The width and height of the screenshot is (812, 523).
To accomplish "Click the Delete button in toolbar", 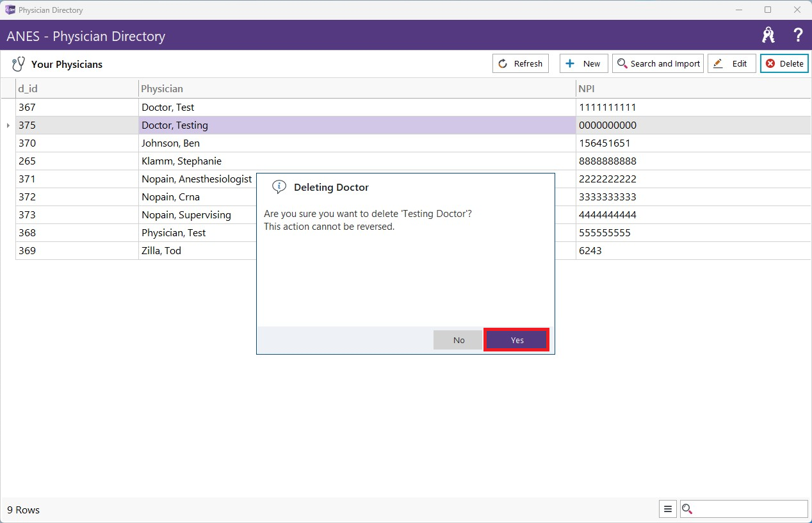I will tap(784, 63).
